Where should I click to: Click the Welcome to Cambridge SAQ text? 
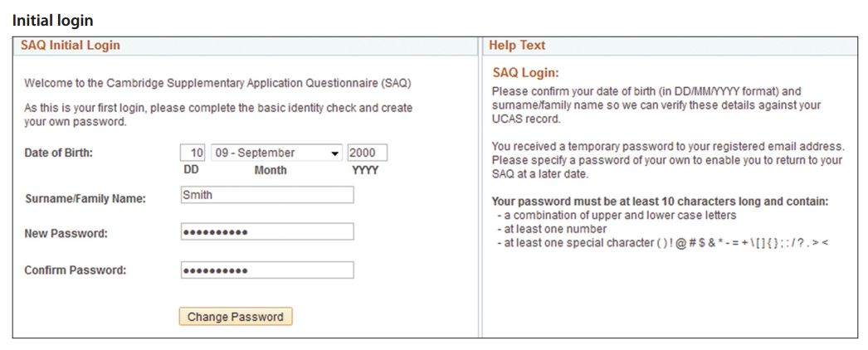[x=217, y=84]
